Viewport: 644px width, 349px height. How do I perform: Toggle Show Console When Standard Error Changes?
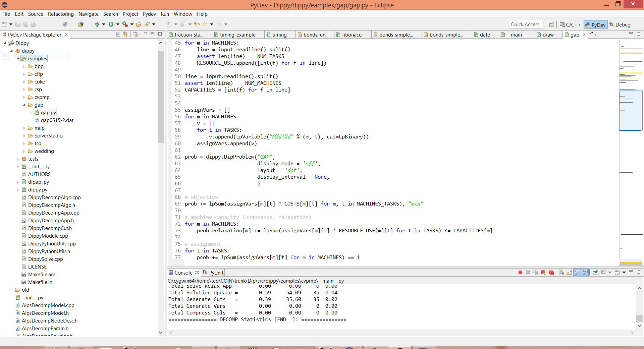(x=585, y=273)
